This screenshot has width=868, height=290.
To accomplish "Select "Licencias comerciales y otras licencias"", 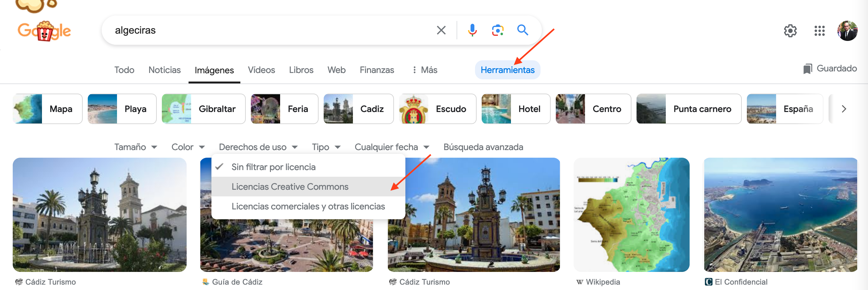I will (x=308, y=206).
